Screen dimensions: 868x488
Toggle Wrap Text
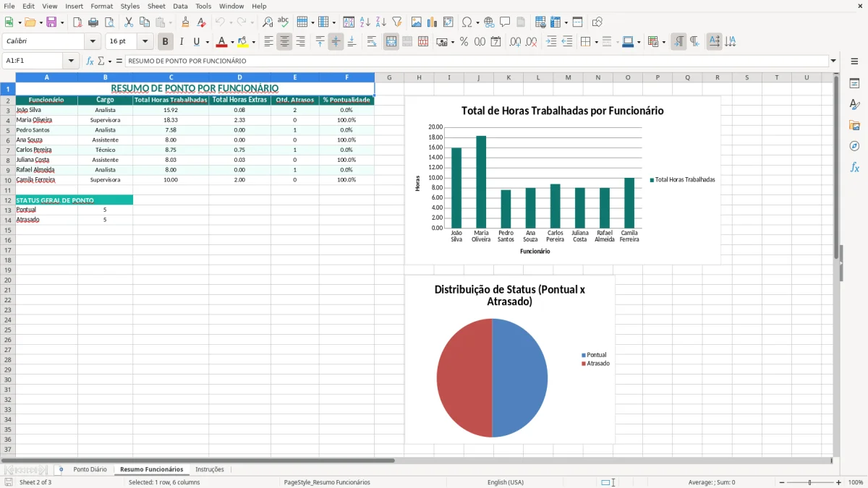click(372, 42)
